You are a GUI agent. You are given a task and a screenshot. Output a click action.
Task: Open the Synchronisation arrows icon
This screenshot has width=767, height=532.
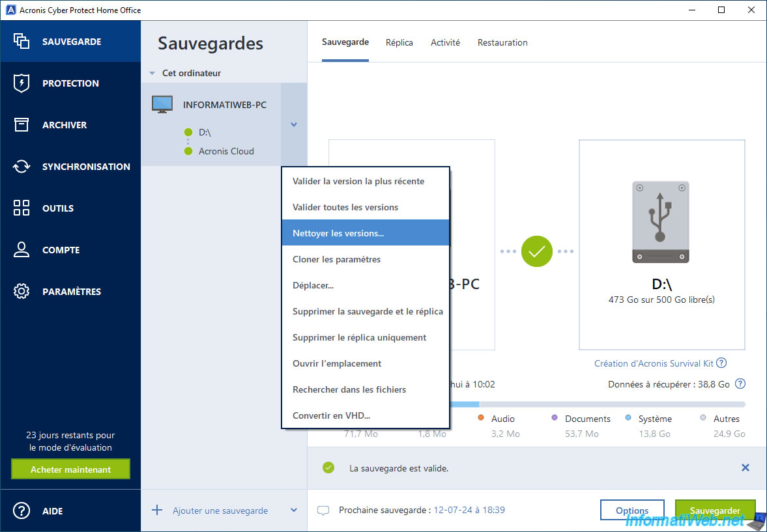click(x=22, y=167)
